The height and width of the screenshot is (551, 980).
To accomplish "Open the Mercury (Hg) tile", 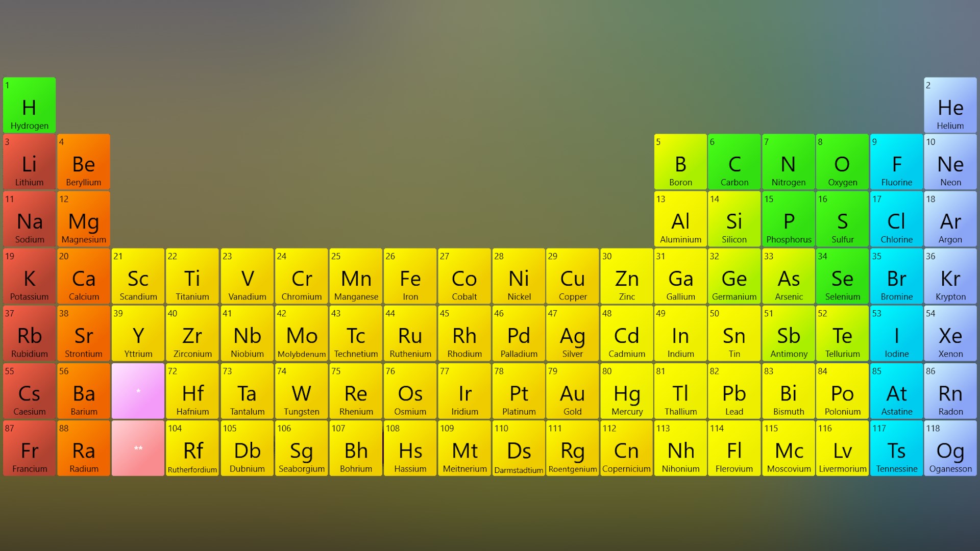I will 626,391.
